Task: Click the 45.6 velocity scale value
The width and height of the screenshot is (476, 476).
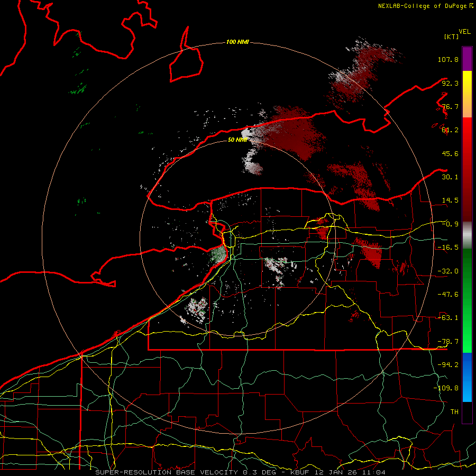Action: click(x=450, y=153)
